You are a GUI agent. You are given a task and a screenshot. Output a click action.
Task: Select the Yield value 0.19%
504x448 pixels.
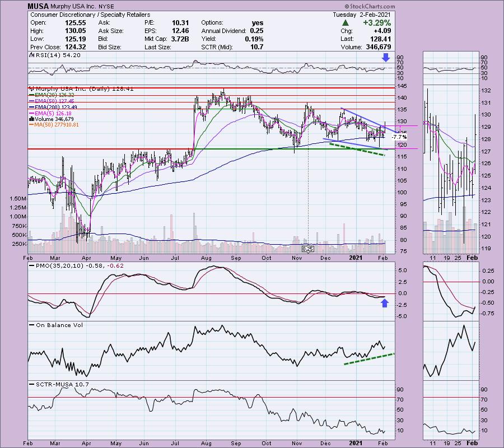(x=255, y=39)
